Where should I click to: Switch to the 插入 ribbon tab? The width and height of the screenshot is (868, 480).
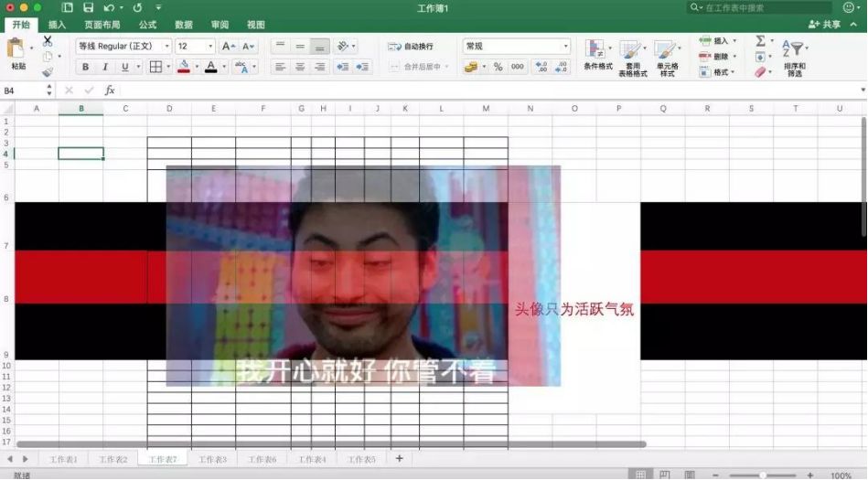tap(57, 25)
